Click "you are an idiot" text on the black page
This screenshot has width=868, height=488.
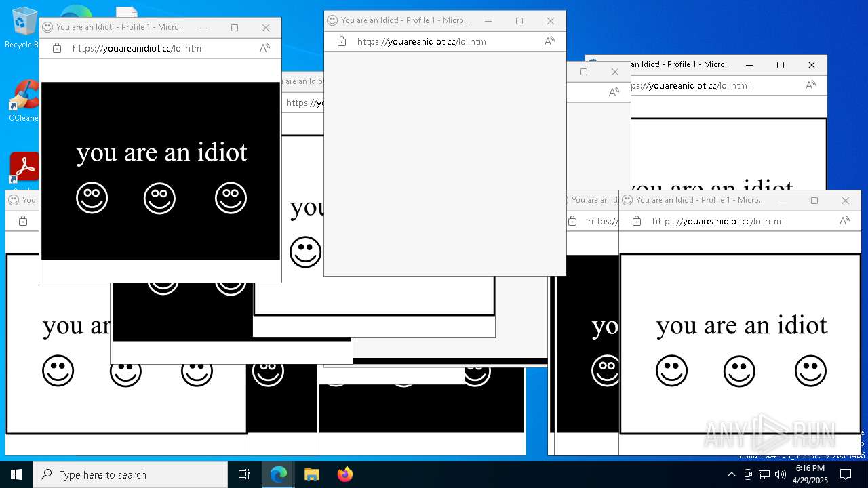pyautogui.click(x=162, y=152)
